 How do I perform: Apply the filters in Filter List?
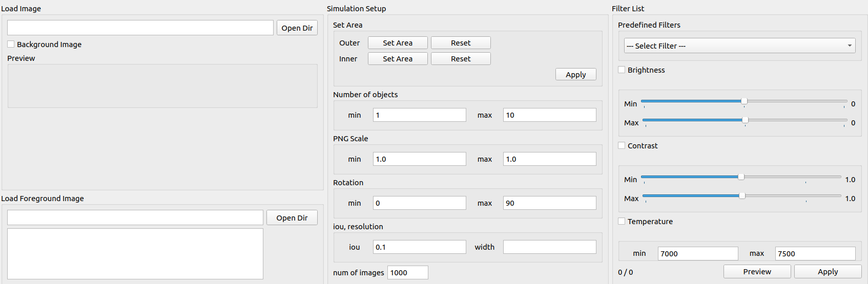(828, 271)
